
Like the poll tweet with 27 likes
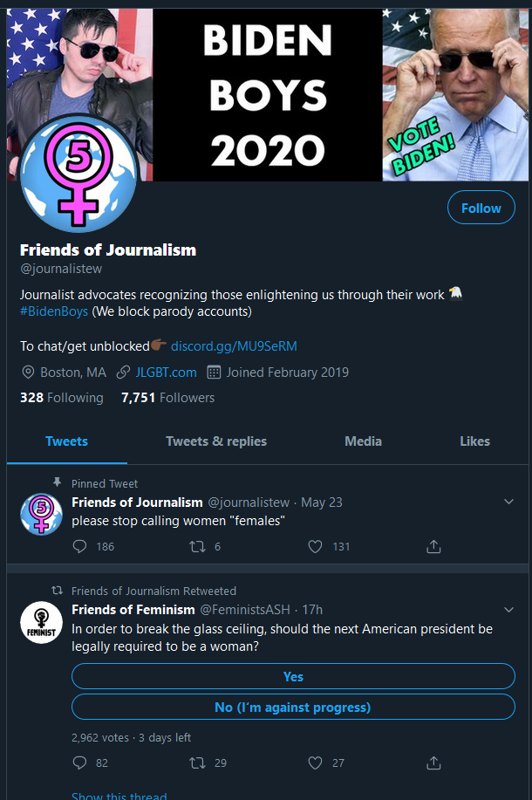click(x=315, y=762)
